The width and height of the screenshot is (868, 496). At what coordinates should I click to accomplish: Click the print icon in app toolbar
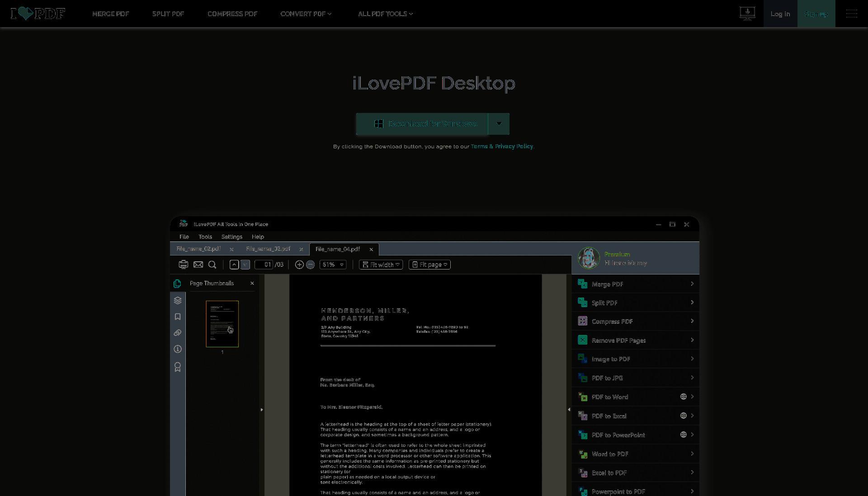tap(183, 265)
